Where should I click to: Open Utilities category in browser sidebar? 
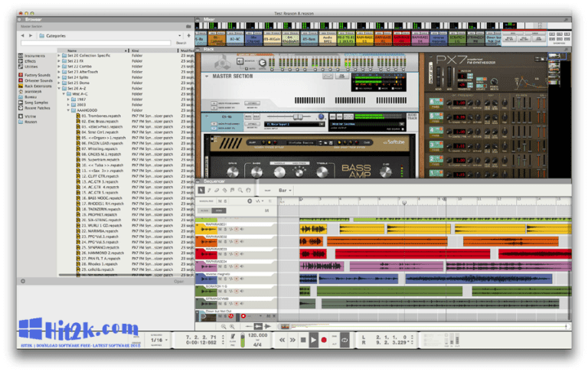(x=28, y=67)
